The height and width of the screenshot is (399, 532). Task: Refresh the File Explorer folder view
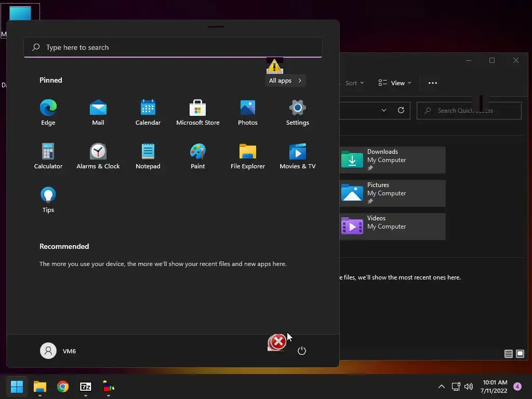pyautogui.click(x=401, y=110)
